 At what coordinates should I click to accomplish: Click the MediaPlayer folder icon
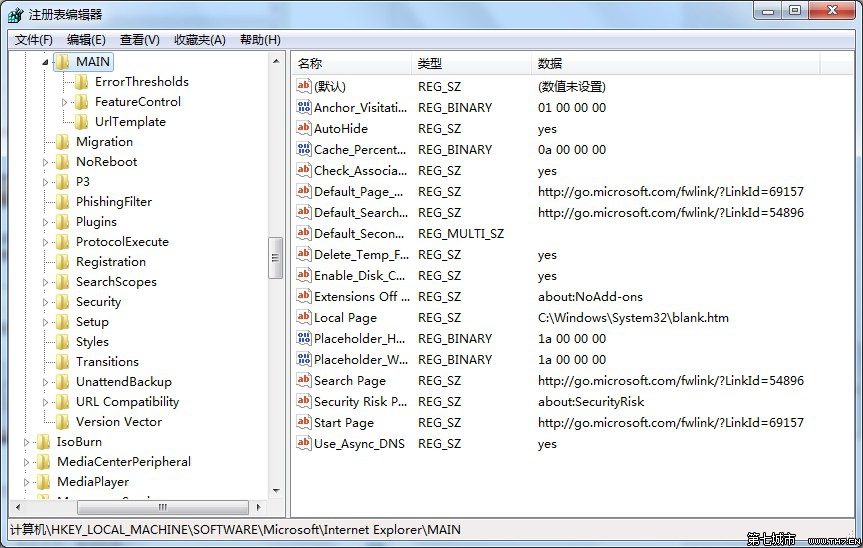tap(44, 481)
